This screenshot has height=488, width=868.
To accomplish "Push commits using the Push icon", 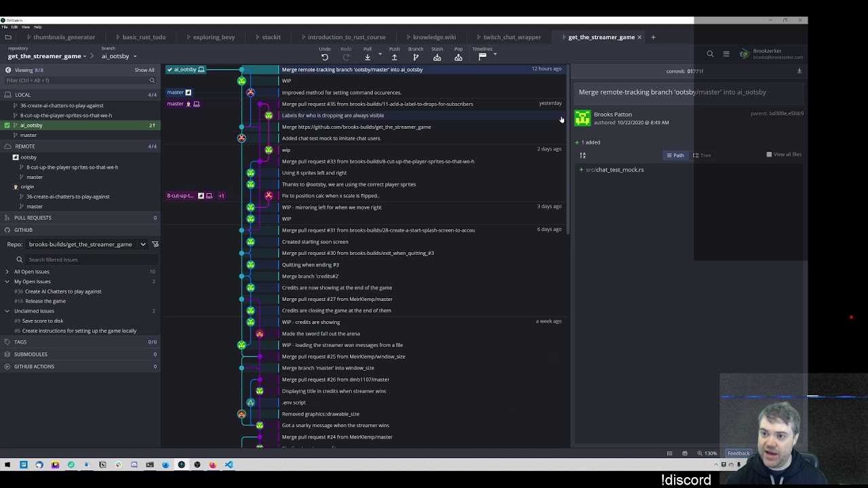I will coord(394,58).
